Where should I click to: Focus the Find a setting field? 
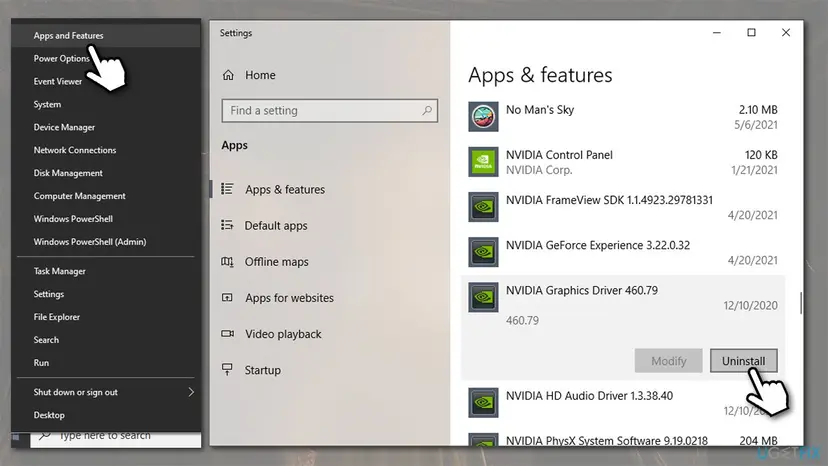330,110
